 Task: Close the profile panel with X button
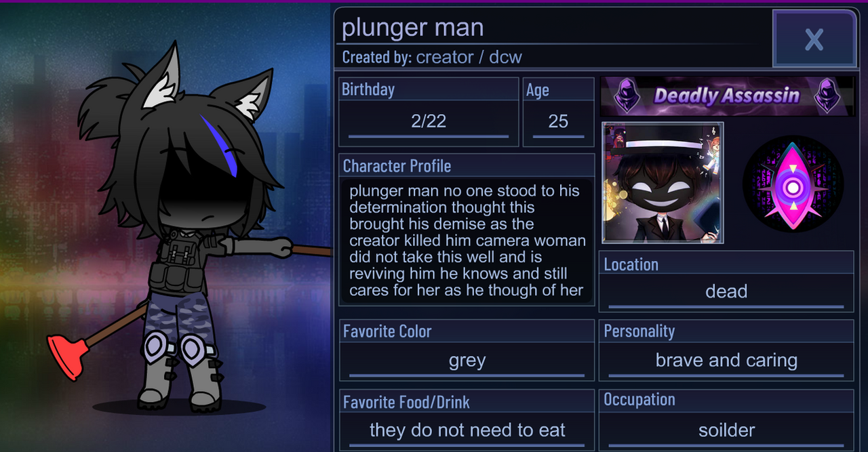[x=814, y=39]
